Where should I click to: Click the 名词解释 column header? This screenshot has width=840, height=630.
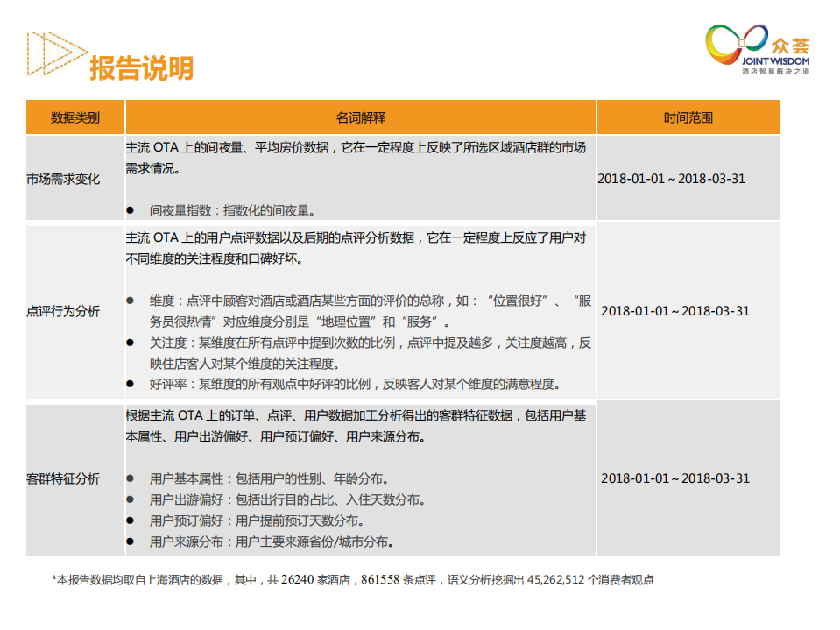(x=360, y=115)
